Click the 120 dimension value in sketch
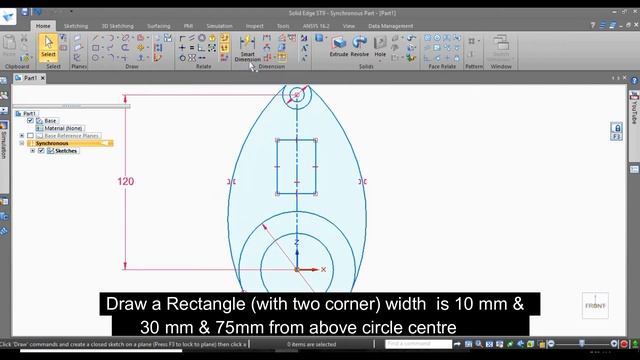Image resolution: width=640 pixels, height=360 pixels. [x=125, y=182]
